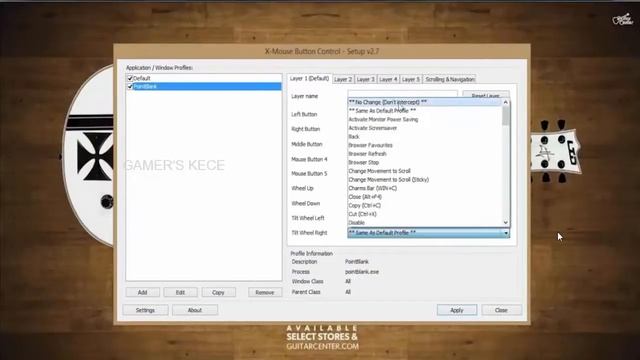This screenshot has width=640, height=360.
Task: Select Back from dropdown list
Action: coord(424,136)
